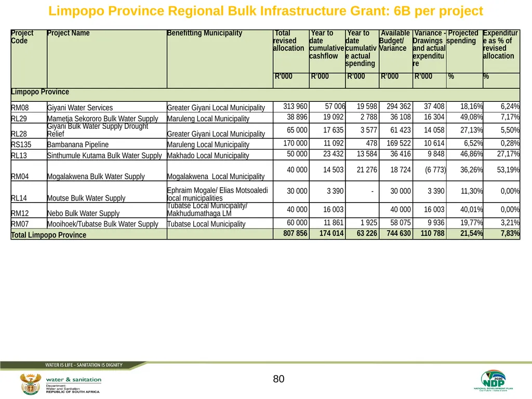
Task: Click the cashflow value 57 006
Action: point(335,106)
